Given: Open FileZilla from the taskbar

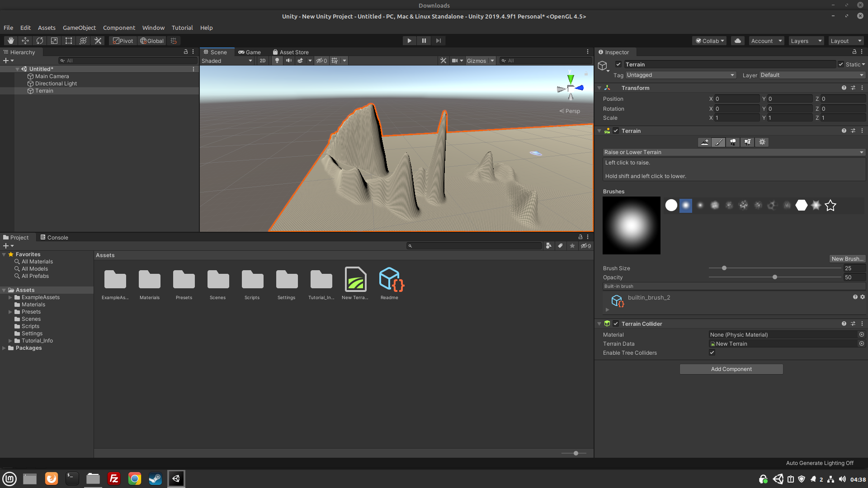Looking at the screenshot, I should click(x=114, y=479).
